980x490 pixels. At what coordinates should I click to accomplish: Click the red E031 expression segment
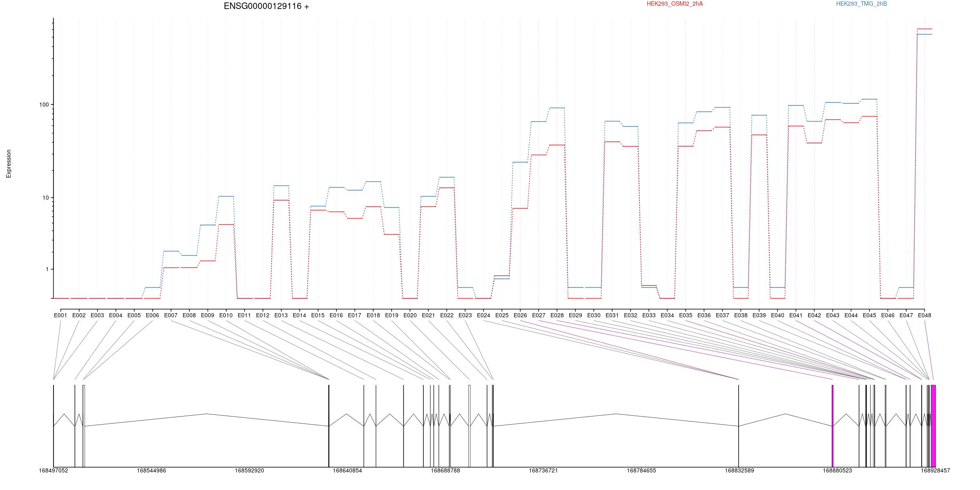click(612, 142)
